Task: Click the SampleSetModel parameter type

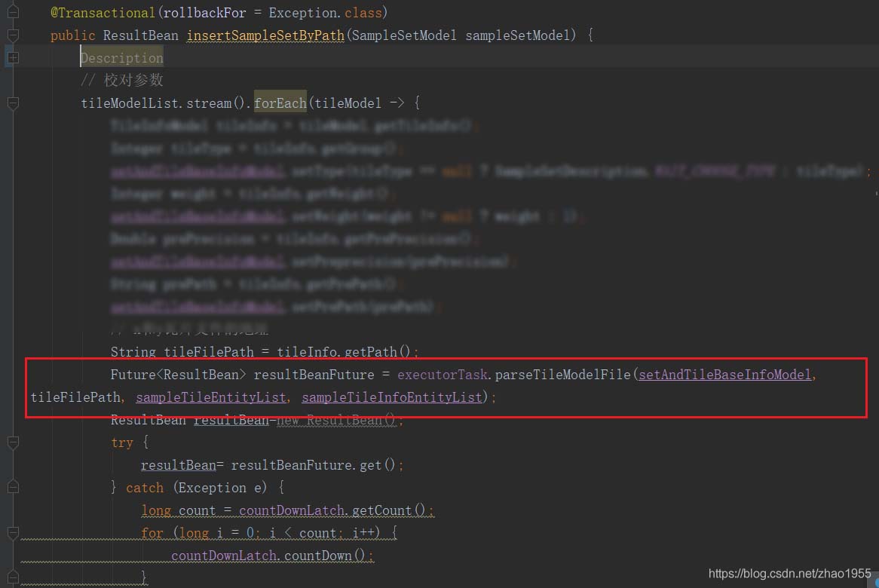Action: point(404,35)
